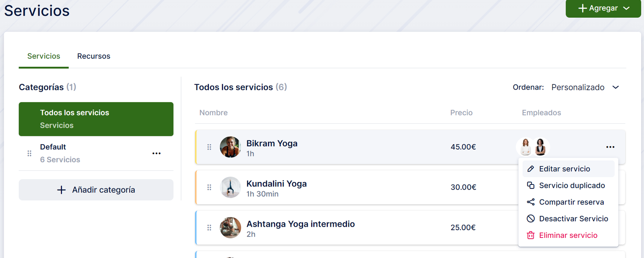Grab the drag handle of Bikram Yoga

point(209,147)
